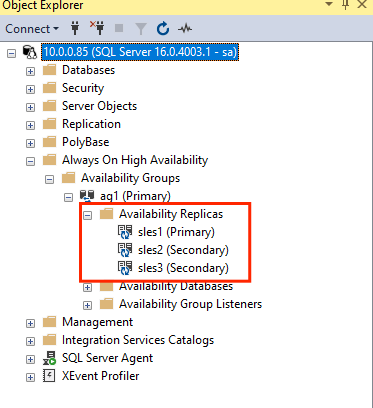Select the Management row
This screenshot has width=373, height=408.
click(x=97, y=322)
